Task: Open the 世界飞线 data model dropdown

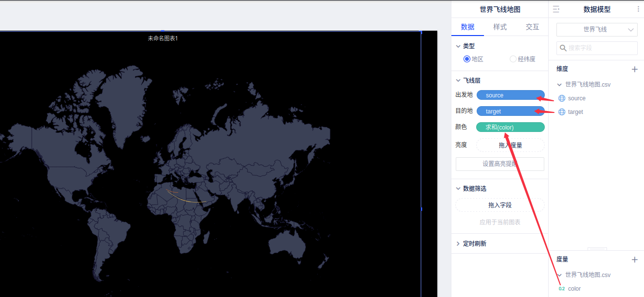Action: (x=597, y=30)
